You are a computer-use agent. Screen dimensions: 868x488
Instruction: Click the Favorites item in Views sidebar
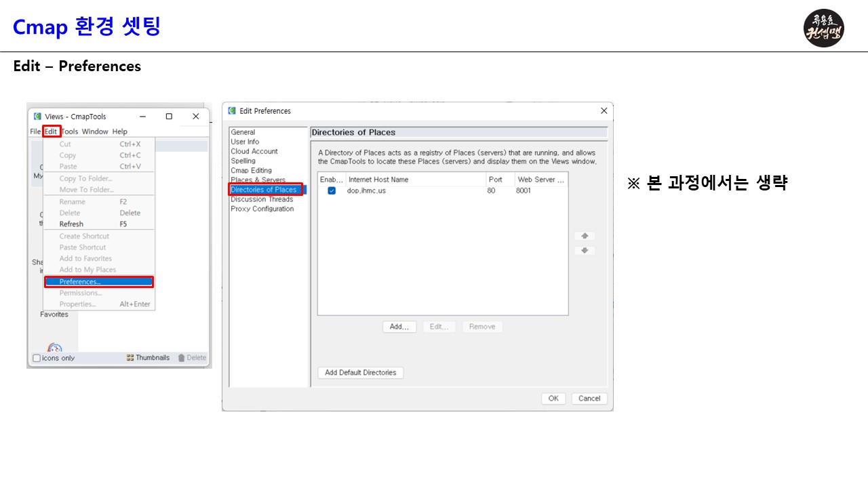click(54, 314)
